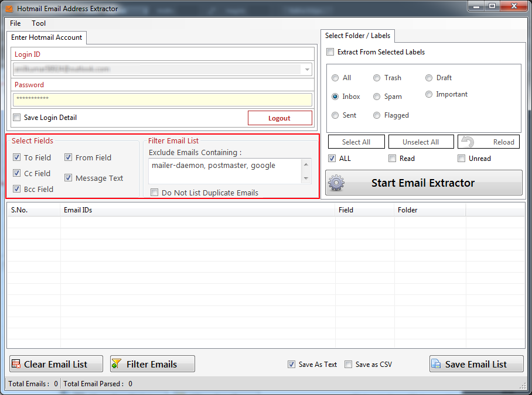This screenshot has height=395, width=532.
Task: Select the Important radio button
Action: coord(429,94)
